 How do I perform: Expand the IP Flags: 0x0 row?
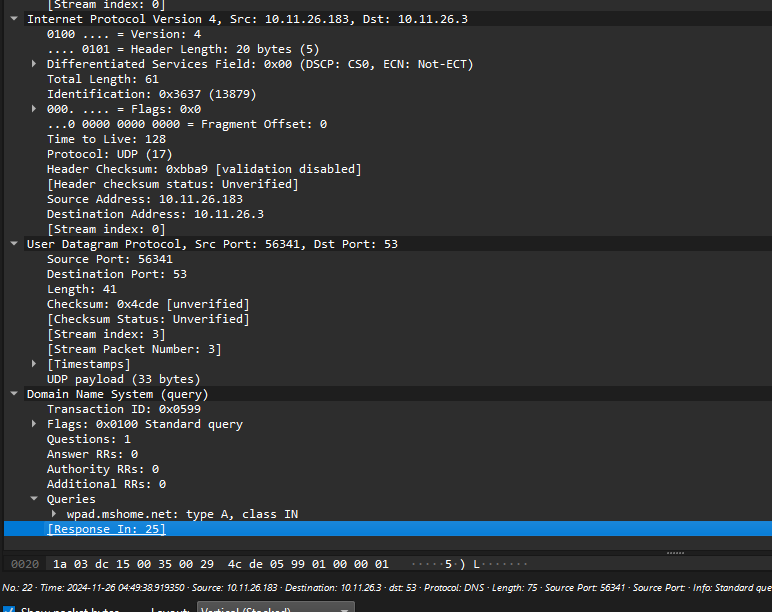click(x=34, y=109)
